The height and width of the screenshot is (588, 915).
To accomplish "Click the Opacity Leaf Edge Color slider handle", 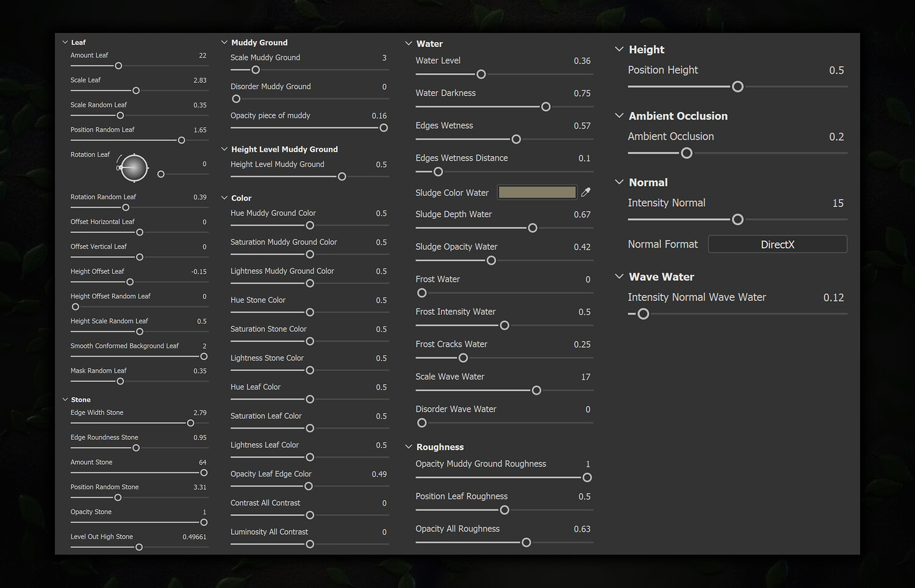I will pos(309,486).
